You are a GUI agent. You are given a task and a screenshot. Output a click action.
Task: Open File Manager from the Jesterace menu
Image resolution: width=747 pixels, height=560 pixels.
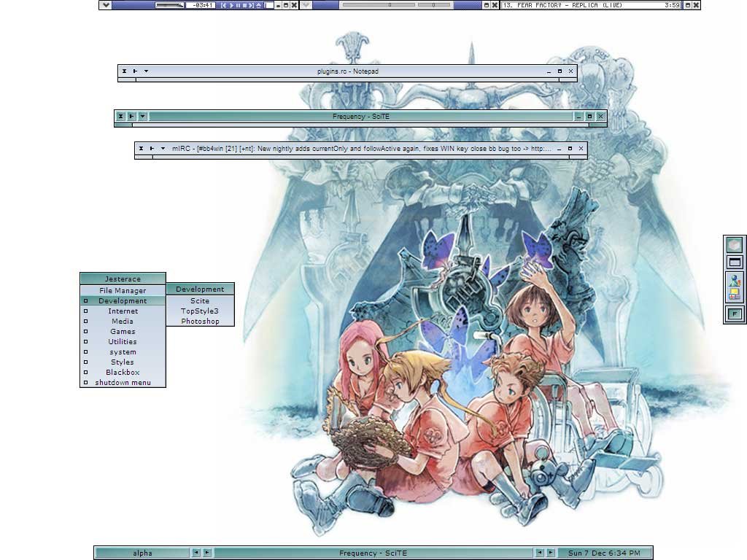click(x=123, y=290)
